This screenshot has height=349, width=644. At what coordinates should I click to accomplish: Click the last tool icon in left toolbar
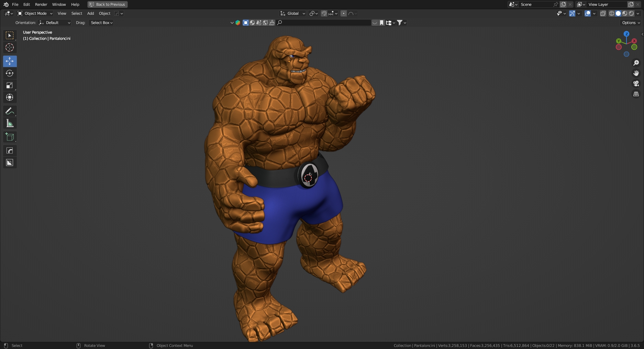tap(10, 162)
